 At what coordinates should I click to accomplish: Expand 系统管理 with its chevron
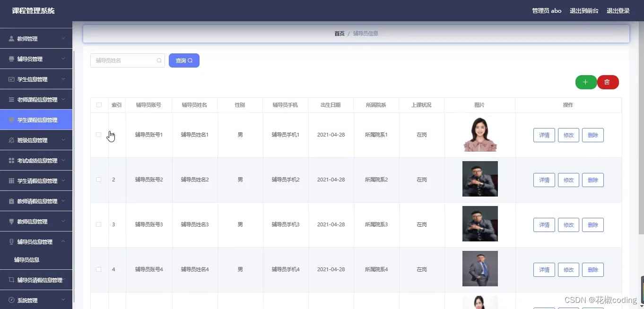63,300
